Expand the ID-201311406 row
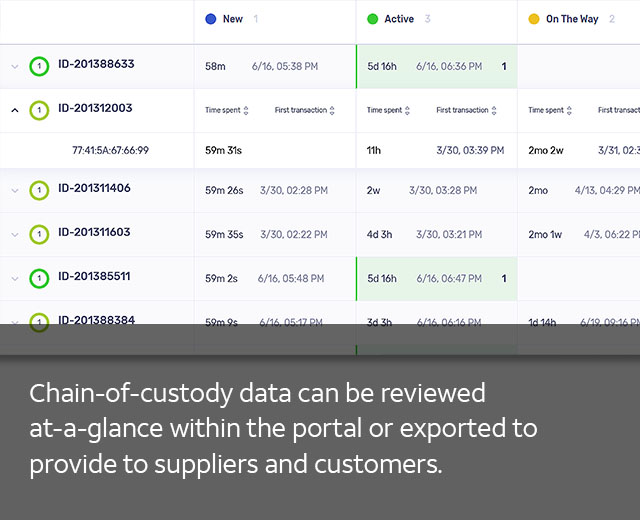The width and height of the screenshot is (640, 520). point(15,191)
